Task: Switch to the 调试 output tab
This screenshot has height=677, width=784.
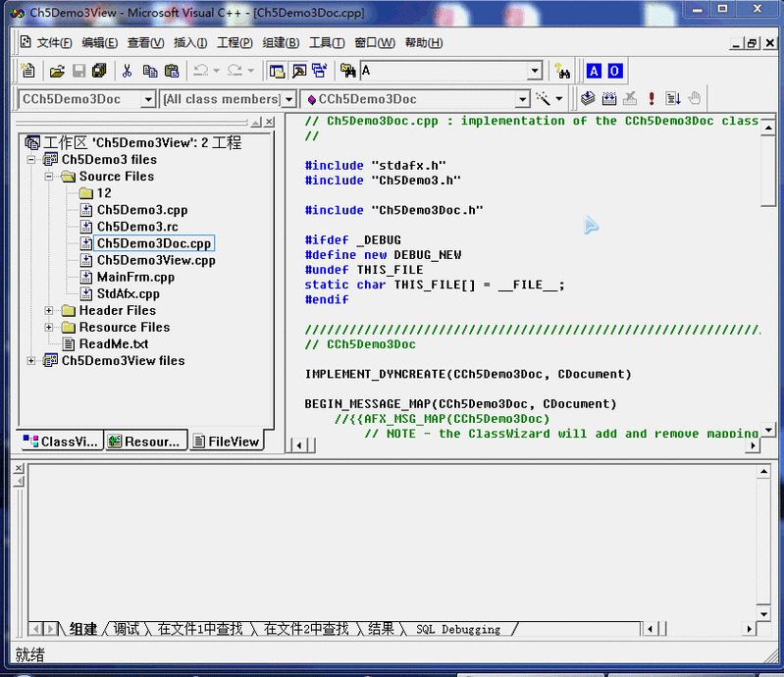Action: click(x=127, y=629)
